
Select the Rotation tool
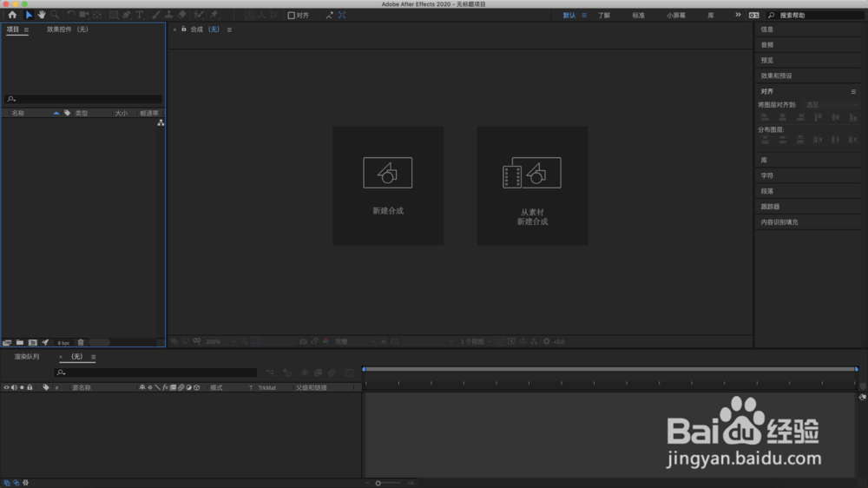click(x=71, y=15)
